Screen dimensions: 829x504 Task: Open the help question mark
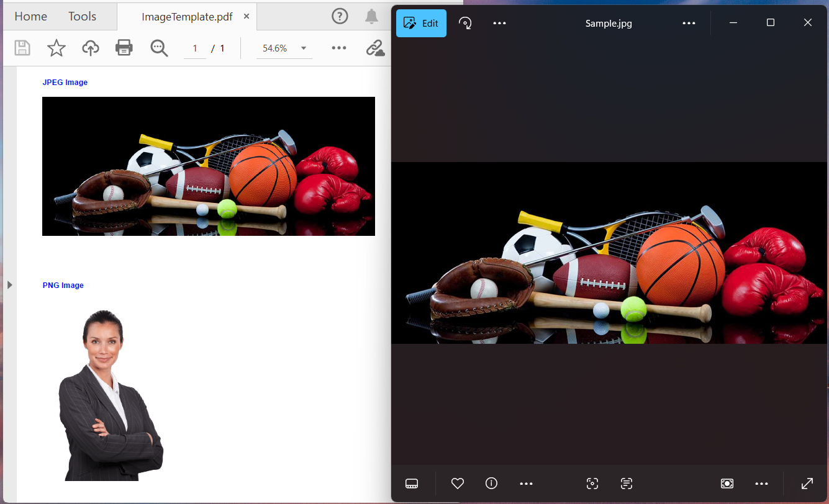(x=340, y=16)
